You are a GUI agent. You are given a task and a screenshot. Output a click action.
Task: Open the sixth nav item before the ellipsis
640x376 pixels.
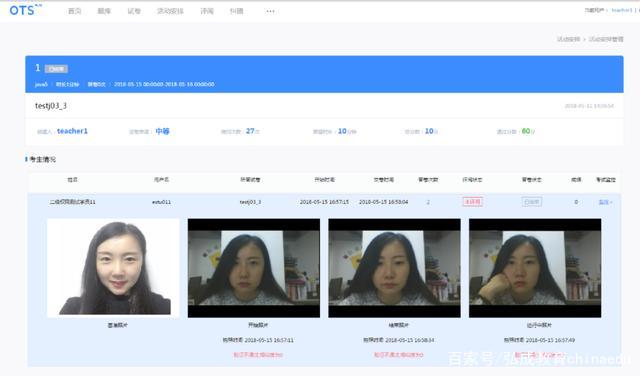point(236,11)
